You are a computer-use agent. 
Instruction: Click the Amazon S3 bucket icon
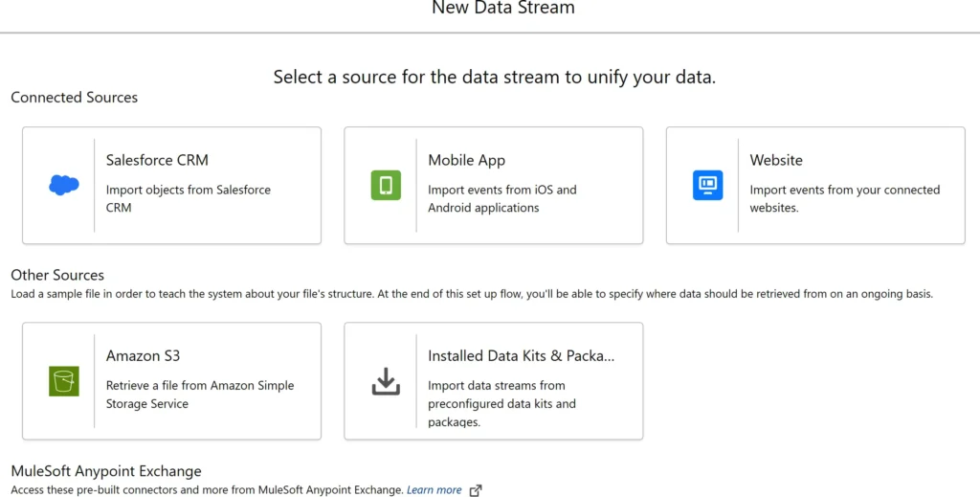(x=64, y=381)
